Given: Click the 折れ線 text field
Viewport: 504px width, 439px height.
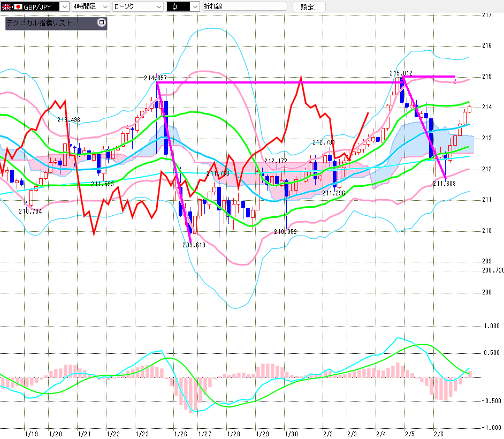Looking at the screenshot, I should 245,6.
